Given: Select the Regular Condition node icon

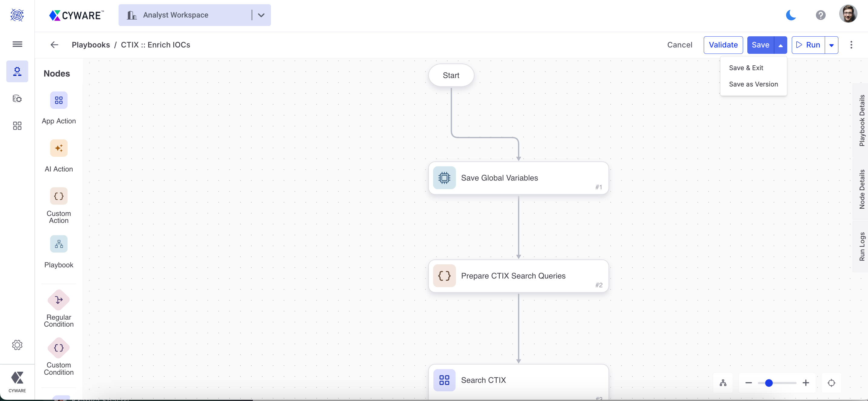Looking at the screenshot, I should pyautogui.click(x=59, y=300).
